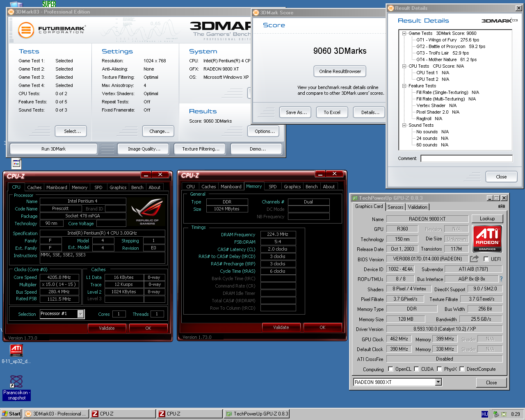525x420 pixels.
Task: Switch to Validation tab in GPU-Z
Action: (x=418, y=207)
